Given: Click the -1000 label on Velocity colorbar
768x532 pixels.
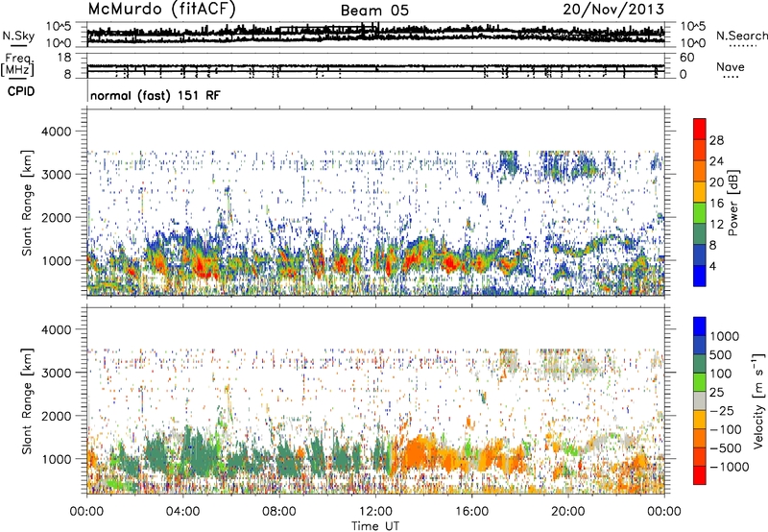Looking at the screenshot, I should pos(729,467).
